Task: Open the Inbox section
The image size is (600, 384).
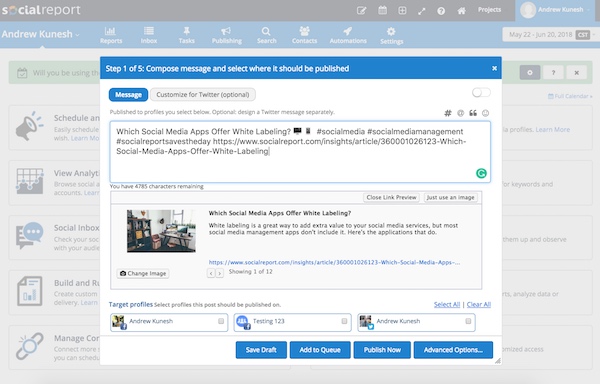Action: 149,35
